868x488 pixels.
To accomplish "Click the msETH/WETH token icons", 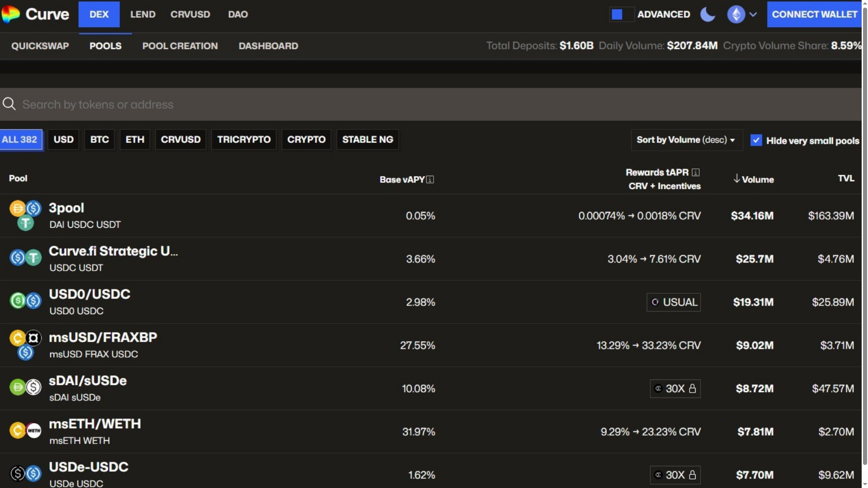I will [25, 430].
